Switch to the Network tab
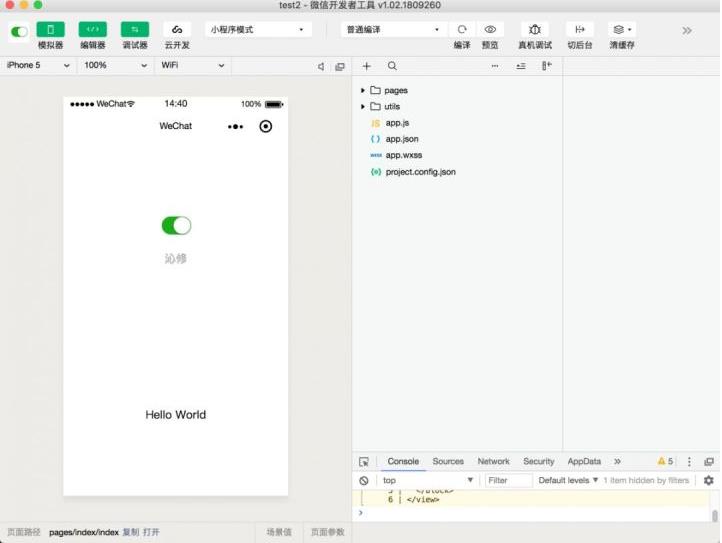This screenshot has height=543, width=722. click(x=493, y=462)
